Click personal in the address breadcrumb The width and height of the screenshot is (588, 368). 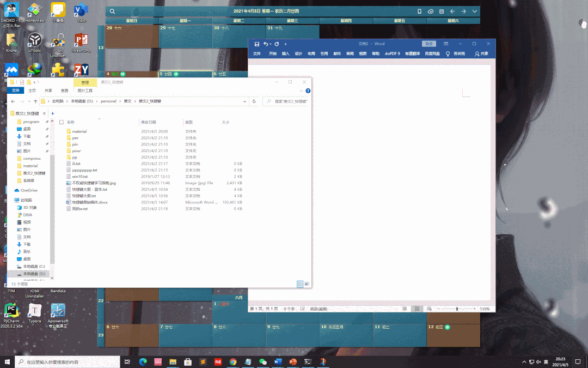click(x=108, y=101)
